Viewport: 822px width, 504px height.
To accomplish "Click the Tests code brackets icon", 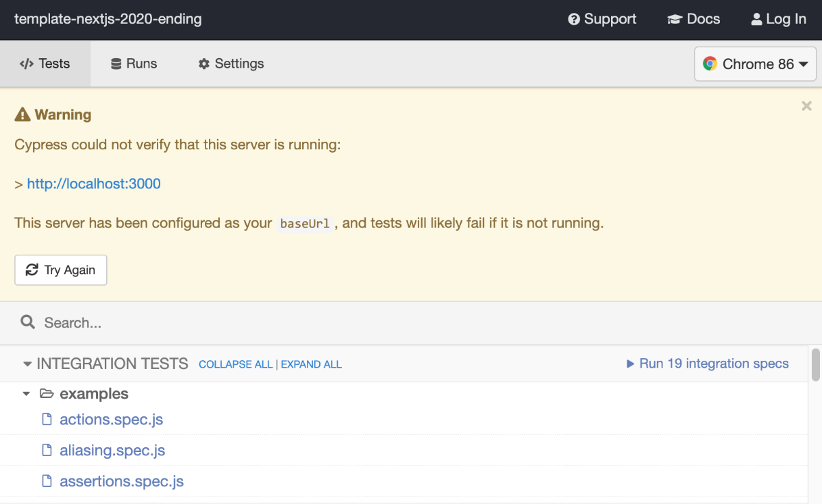I will pyautogui.click(x=27, y=64).
